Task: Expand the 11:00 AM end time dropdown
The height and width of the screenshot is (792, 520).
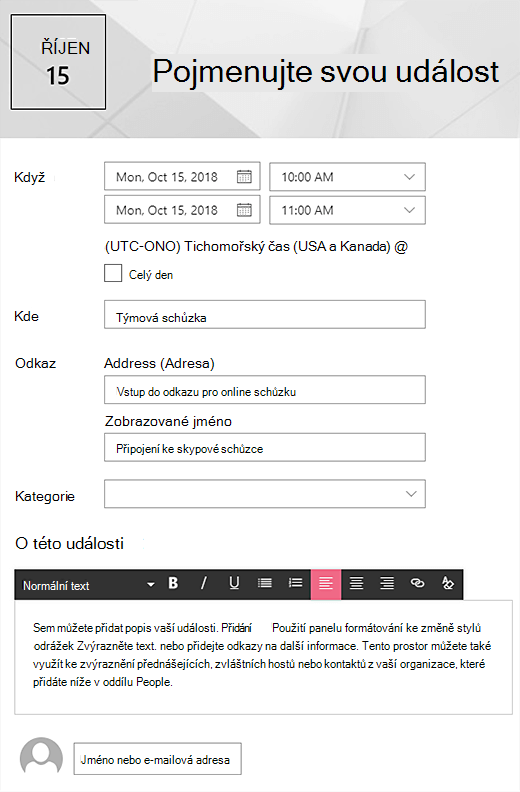Action: tap(347, 210)
